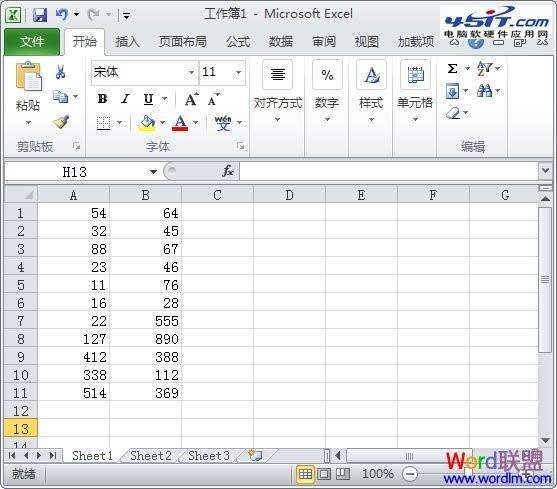Open the 对齐方式 alignment group
557x489 pixels.
pos(278,92)
